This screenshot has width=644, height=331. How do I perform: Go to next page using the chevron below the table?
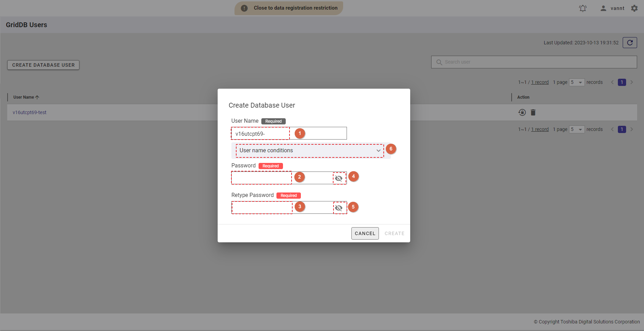point(632,130)
